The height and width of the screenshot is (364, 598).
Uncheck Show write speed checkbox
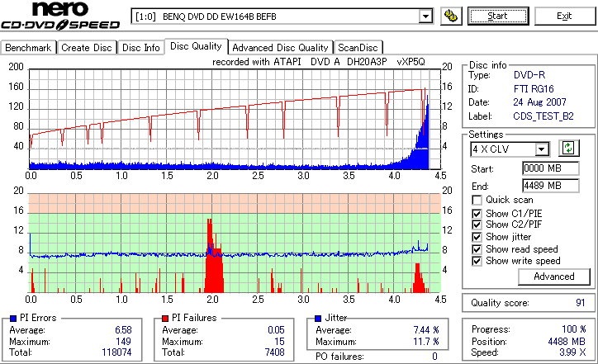point(477,261)
